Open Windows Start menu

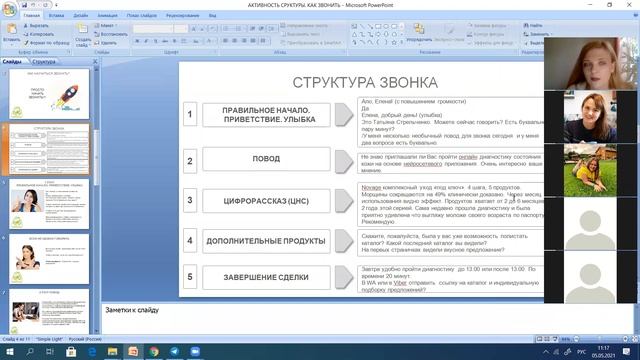coord(9,351)
